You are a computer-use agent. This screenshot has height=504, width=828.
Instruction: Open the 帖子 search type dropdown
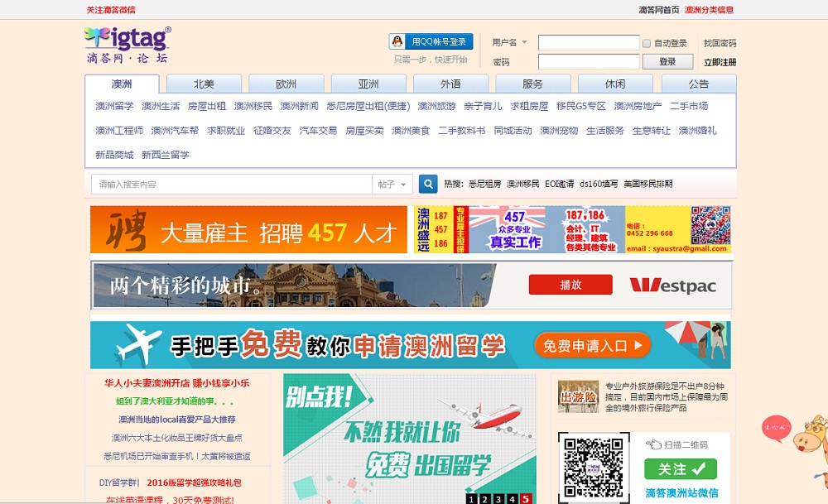392,185
